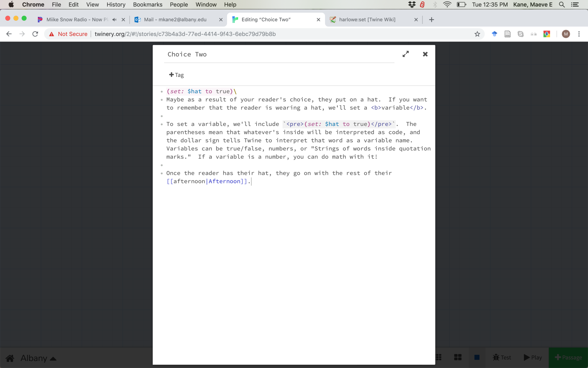588x368 pixels.
Task: Add a new Passage
Action: pos(568,357)
